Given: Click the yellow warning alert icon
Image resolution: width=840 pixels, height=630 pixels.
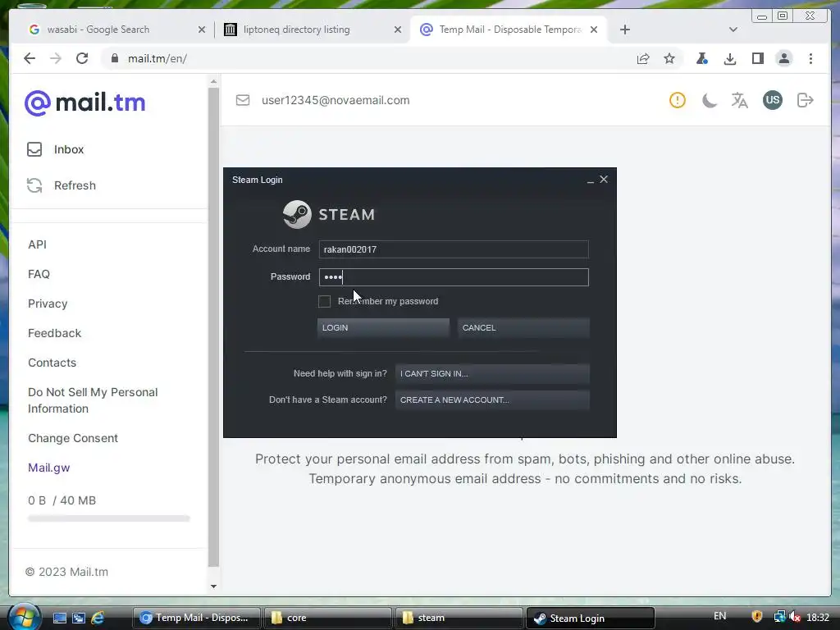Looking at the screenshot, I should 677,100.
